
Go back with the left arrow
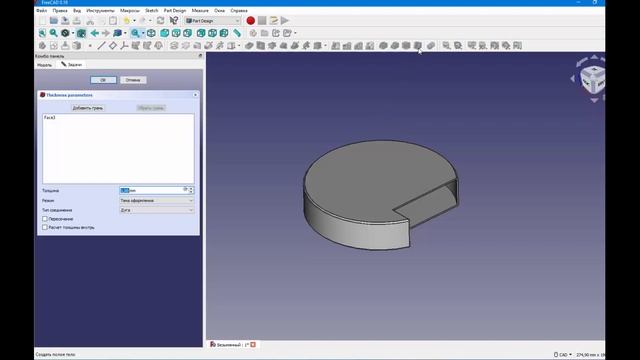[x=95, y=33]
